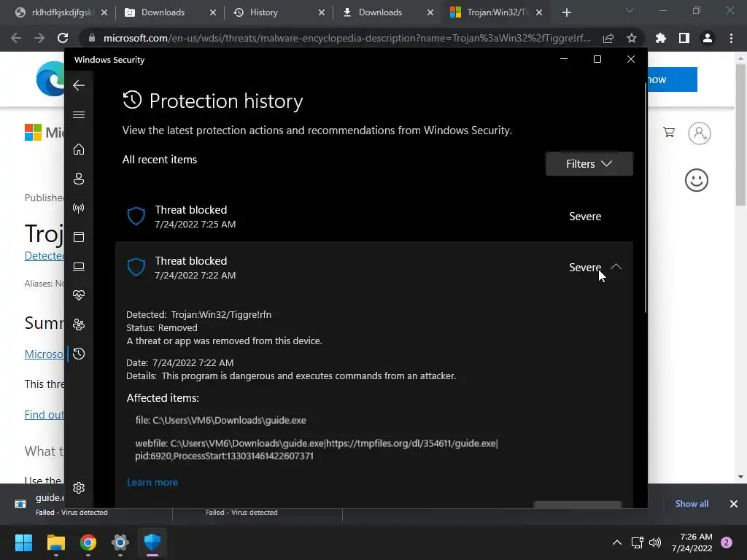Bookmark this page with star icon
747x560 pixels.
(x=632, y=38)
